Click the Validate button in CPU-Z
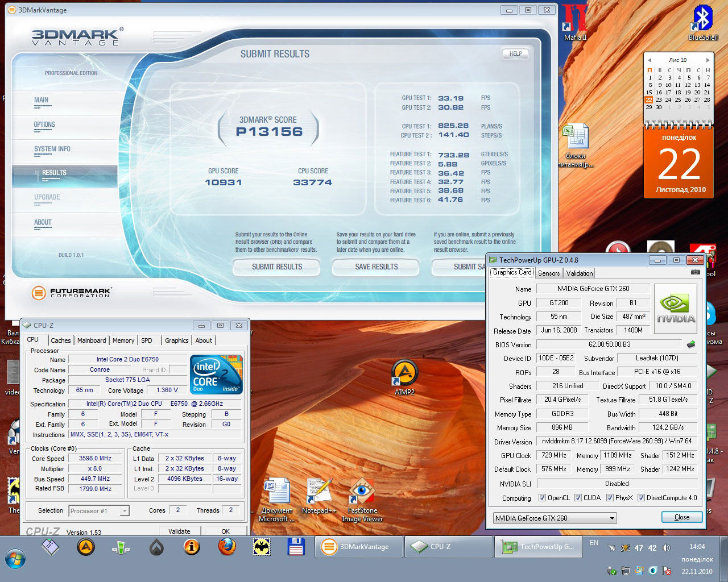The height and width of the screenshot is (582, 728). (179, 531)
